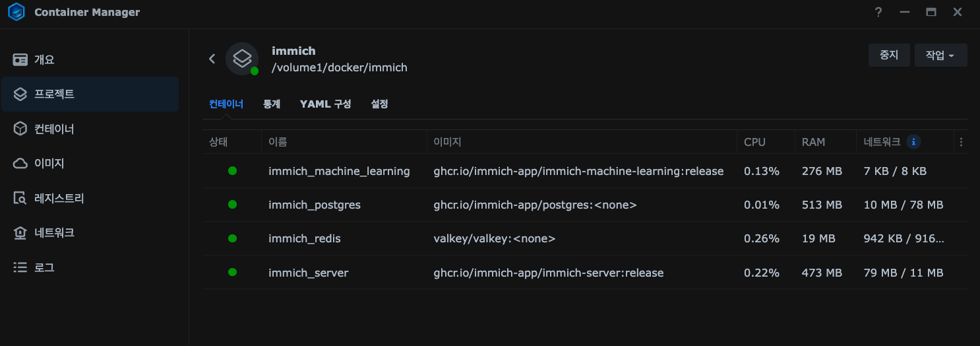Screen dimensions: 980x346
Task: Open the 로그 log list icon
Action: [20, 267]
